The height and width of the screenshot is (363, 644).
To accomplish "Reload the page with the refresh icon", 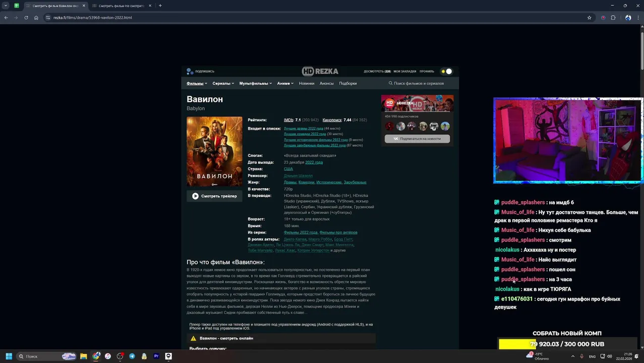I will click(x=26, y=18).
